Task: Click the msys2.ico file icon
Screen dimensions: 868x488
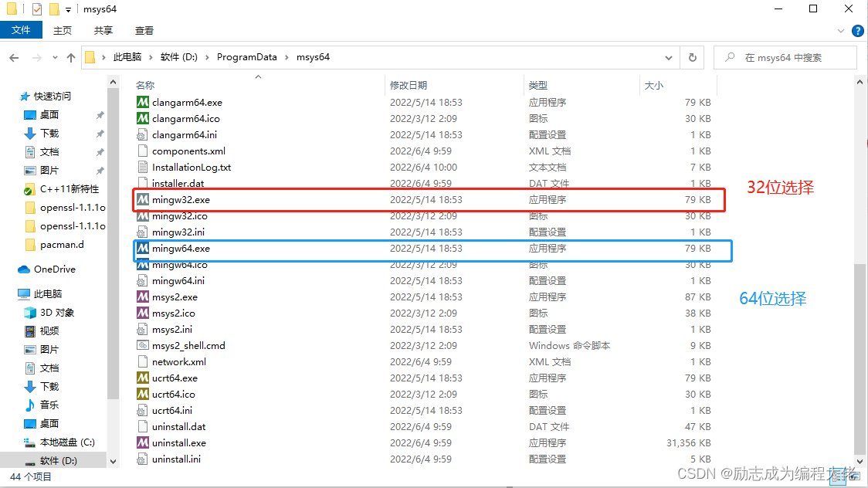Action: tap(143, 313)
